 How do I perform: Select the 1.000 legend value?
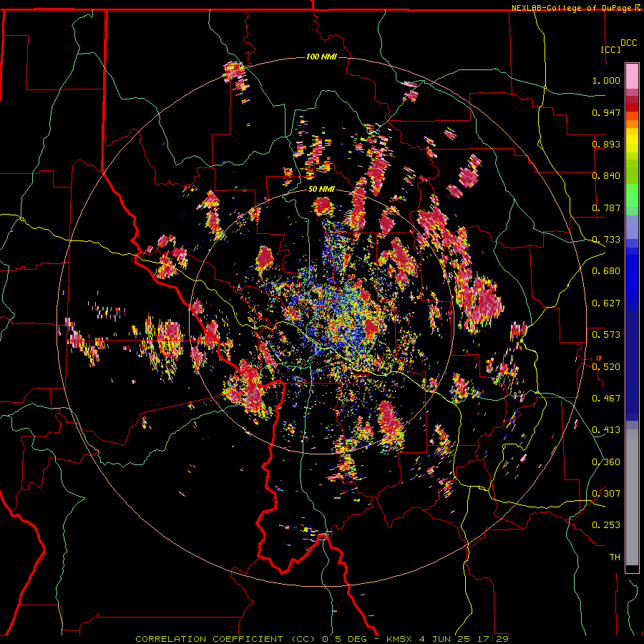tap(606, 80)
